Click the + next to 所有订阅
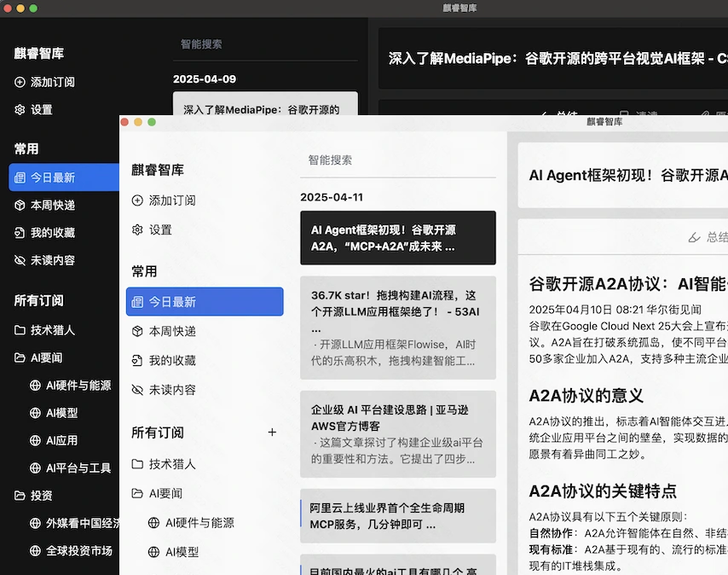The width and height of the screenshot is (728, 575). coord(272,433)
